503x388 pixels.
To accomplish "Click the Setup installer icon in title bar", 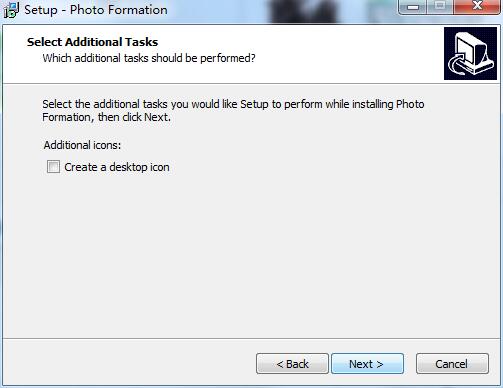I will [11, 10].
